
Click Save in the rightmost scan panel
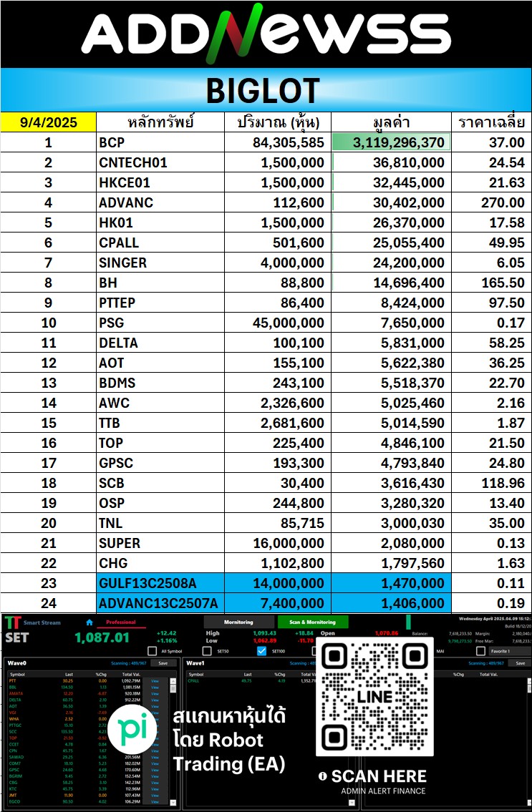(x=520, y=663)
